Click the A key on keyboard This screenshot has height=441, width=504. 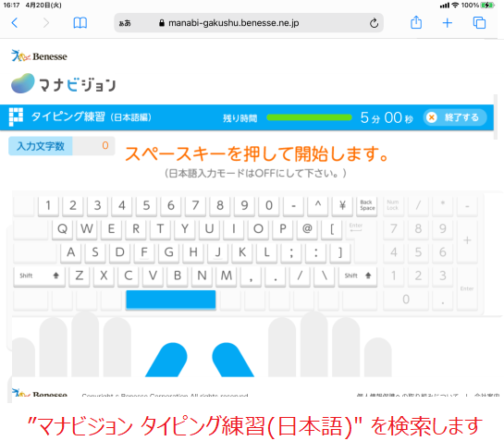(x=70, y=252)
